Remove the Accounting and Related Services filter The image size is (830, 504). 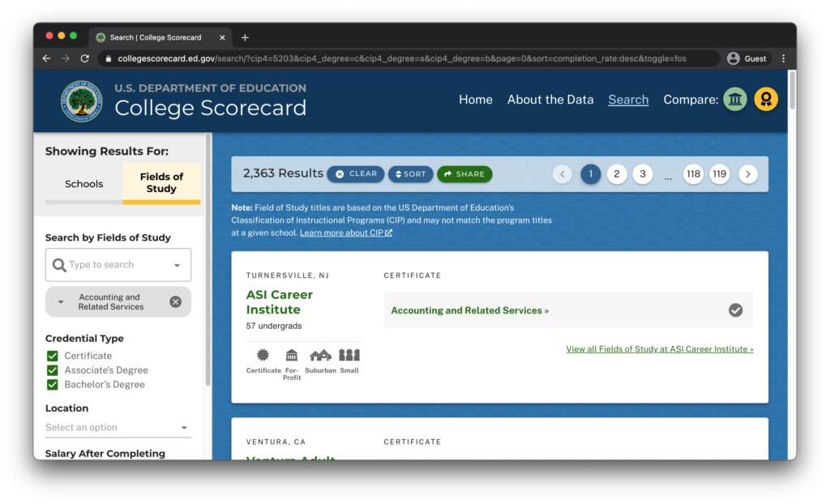(176, 301)
